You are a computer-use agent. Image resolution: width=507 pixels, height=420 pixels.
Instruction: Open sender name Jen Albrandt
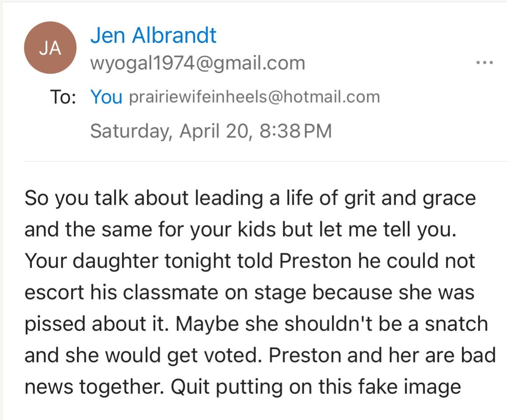click(x=153, y=35)
